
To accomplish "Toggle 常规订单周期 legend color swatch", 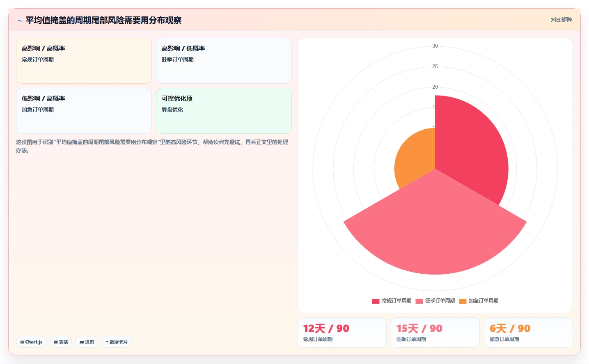I will (376, 301).
